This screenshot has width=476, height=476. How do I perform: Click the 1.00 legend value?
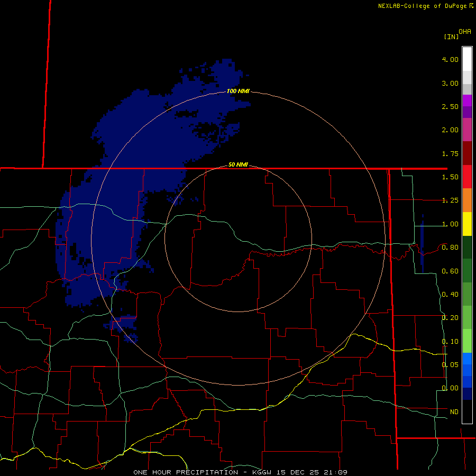(450, 224)
